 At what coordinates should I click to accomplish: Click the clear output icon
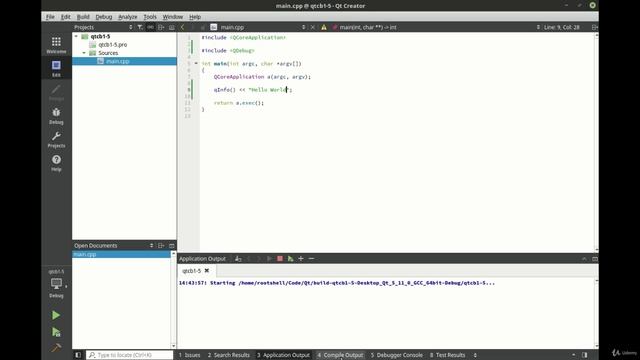[x=238, y=258]
